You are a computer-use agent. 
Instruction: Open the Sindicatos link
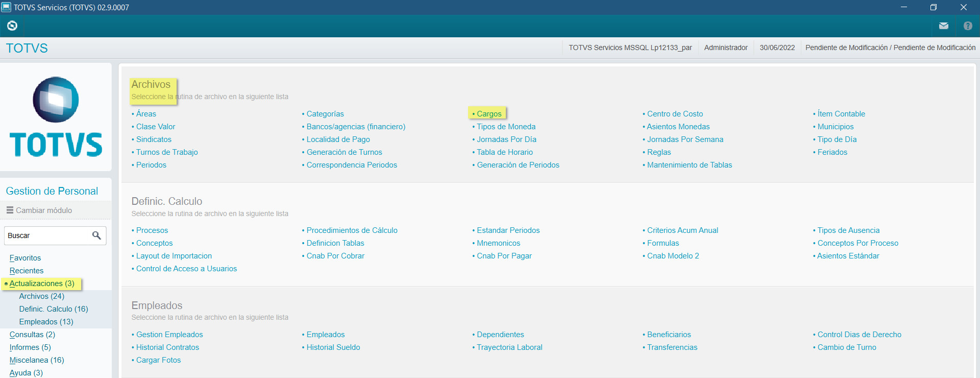tap(154, 139)
